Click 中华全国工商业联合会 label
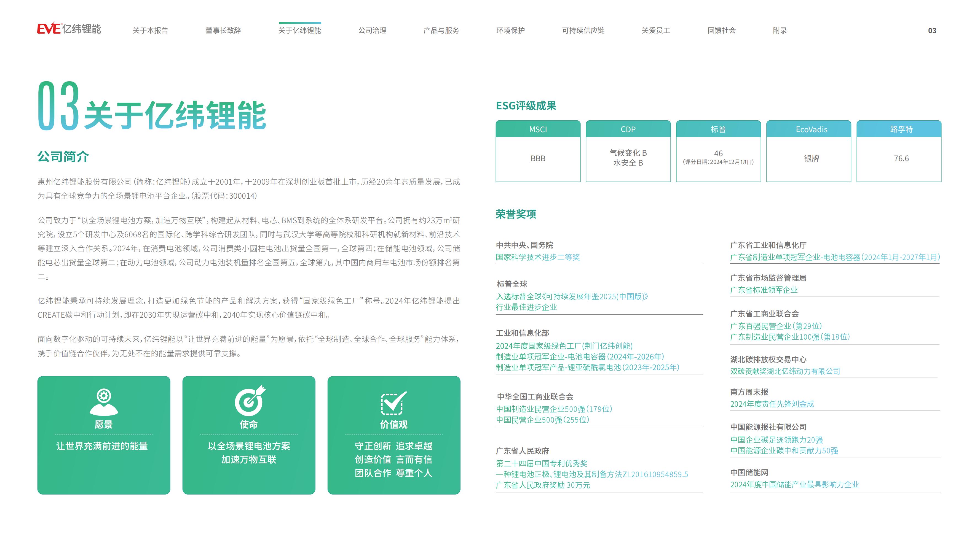The height and width of the screenshot is (551, 980). click(x=535, y=397)
